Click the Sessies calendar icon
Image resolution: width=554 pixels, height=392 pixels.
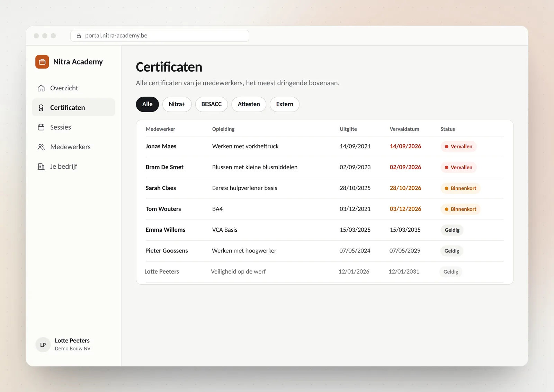click(x=41, y=127)
